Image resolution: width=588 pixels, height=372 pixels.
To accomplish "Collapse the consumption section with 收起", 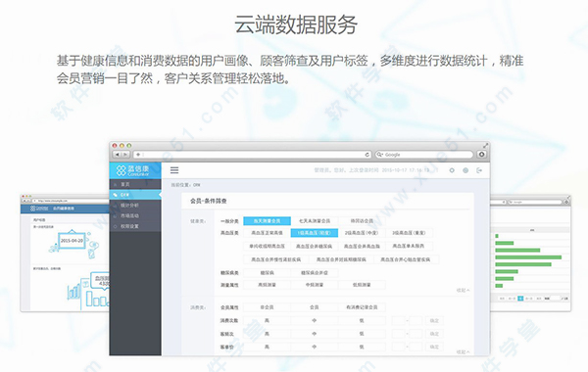I will [x=463, y=352].
